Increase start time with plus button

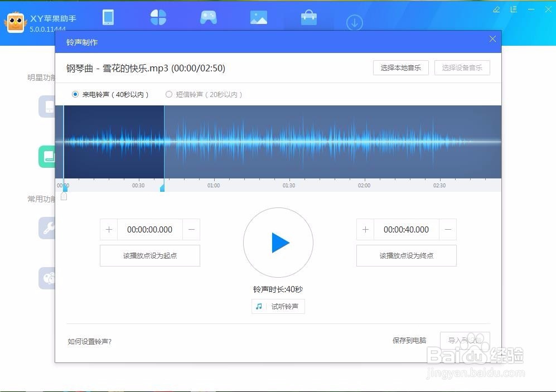[x=109, y=230]
